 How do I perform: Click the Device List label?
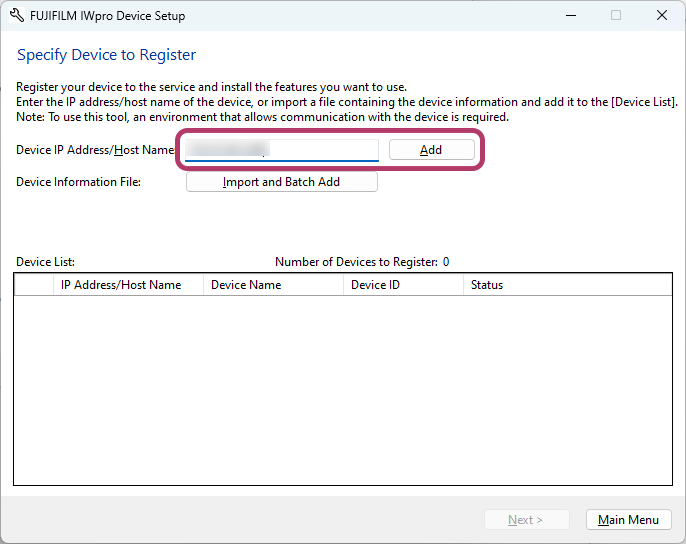(x=46, y=262)
